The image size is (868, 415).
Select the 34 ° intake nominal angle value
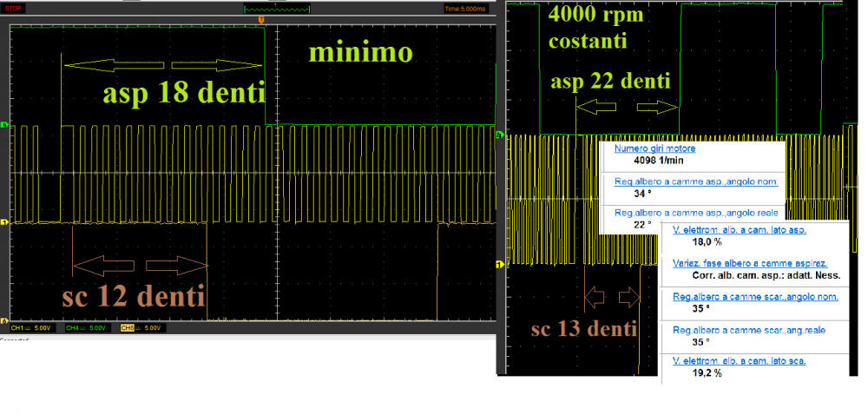[642, 194]
